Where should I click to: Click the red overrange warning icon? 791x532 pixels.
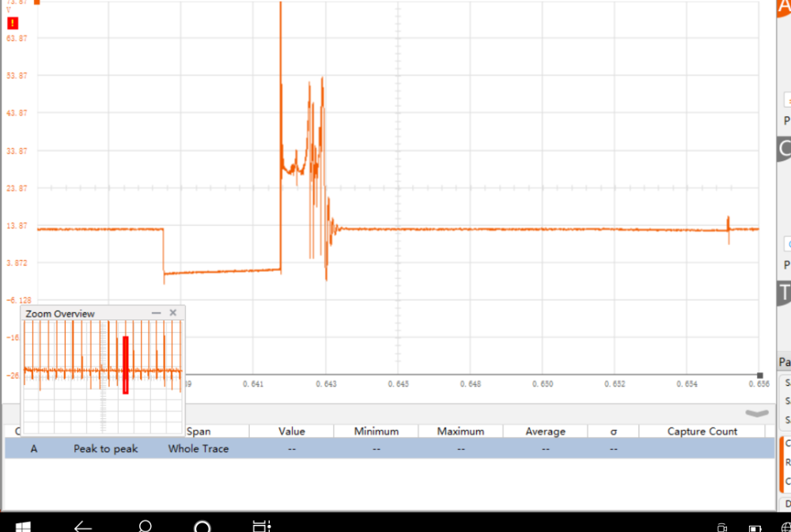click(13, 23)
